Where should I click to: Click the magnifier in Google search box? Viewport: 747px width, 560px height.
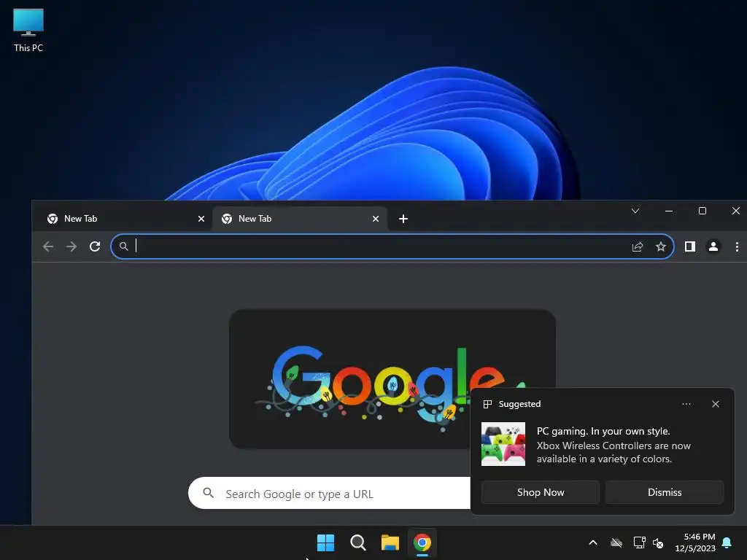(208, 493)
